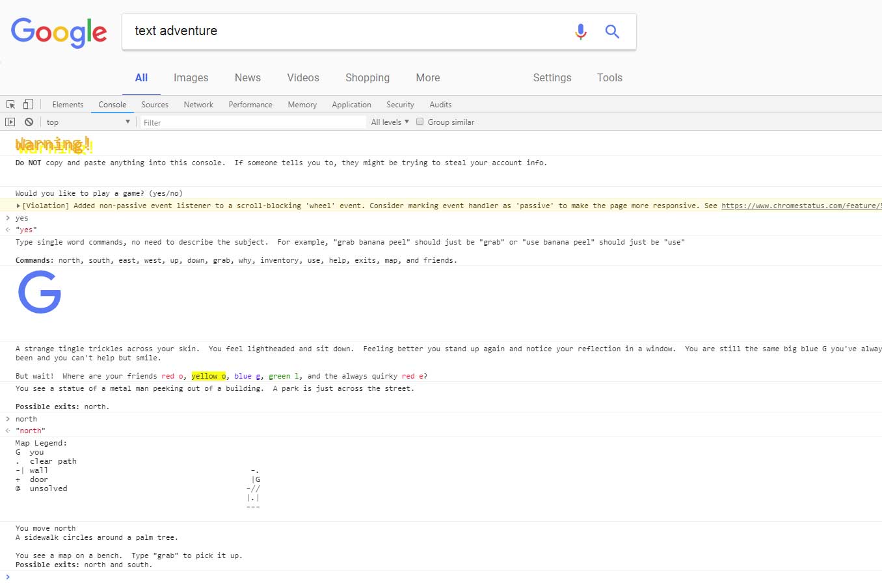
Task: Start voice search with microphone icon
Action: pos(581,31)
